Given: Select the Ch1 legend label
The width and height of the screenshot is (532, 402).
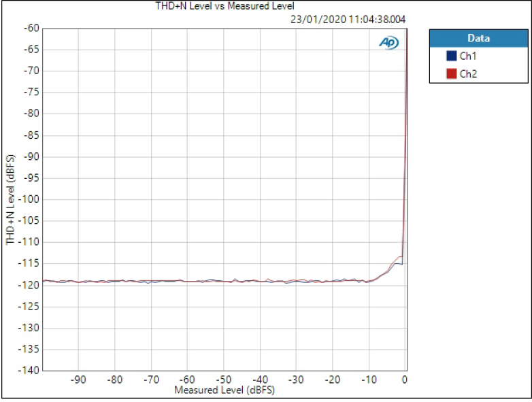Looking at the screenshot, I should 468,56.
